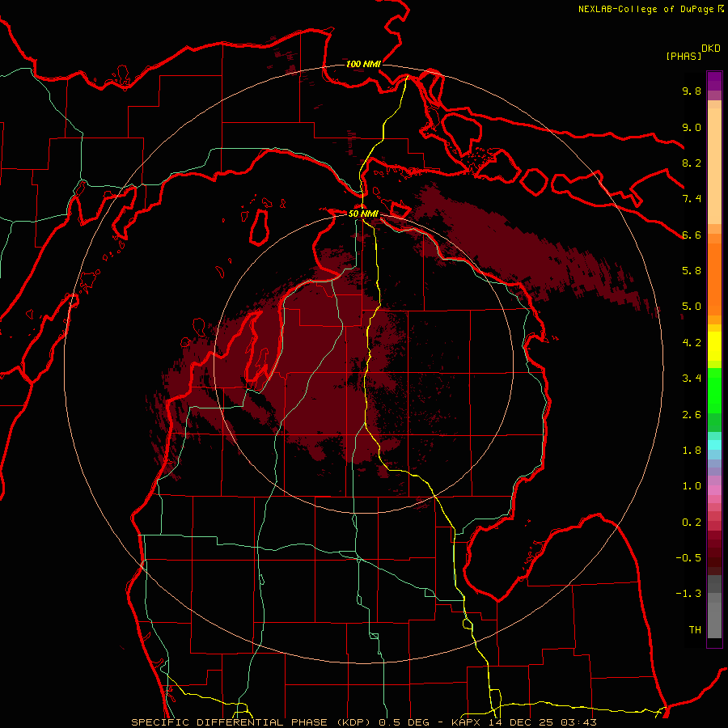Click the 9.8 legend value
728x728 pixels.
pyautogui.click(x=692, y=91)
